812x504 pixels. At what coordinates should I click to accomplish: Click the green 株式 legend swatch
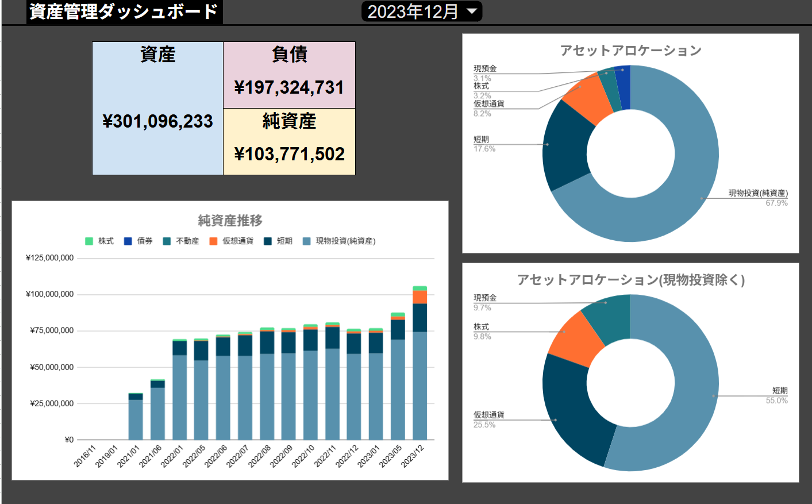[89, 241]
